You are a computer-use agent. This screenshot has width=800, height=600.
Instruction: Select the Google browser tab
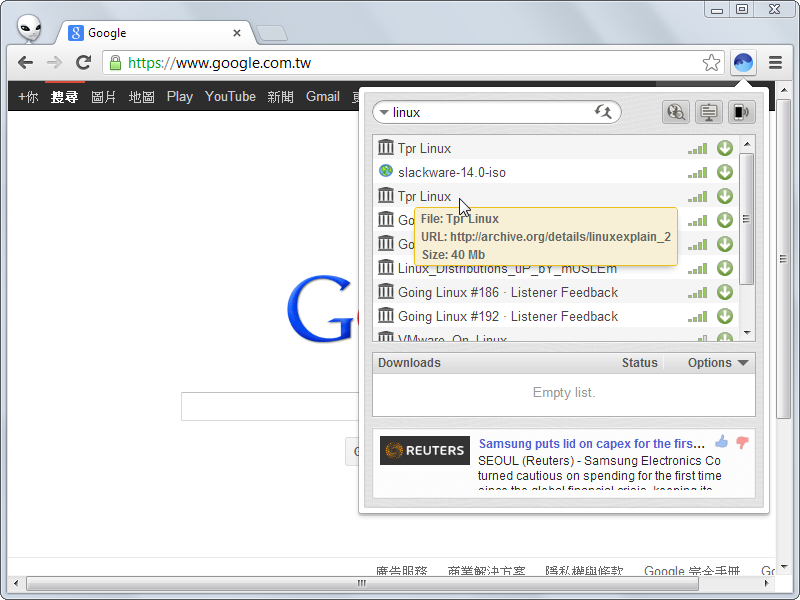point(153,33)
